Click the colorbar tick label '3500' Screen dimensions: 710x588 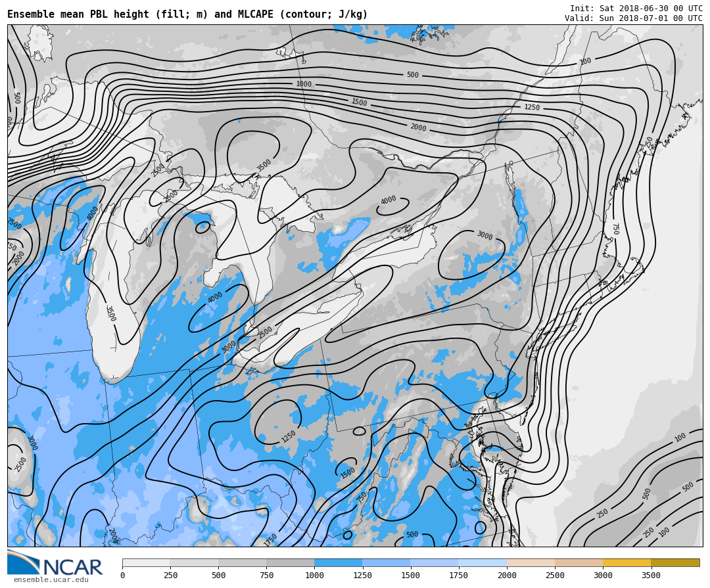point(651,576)
